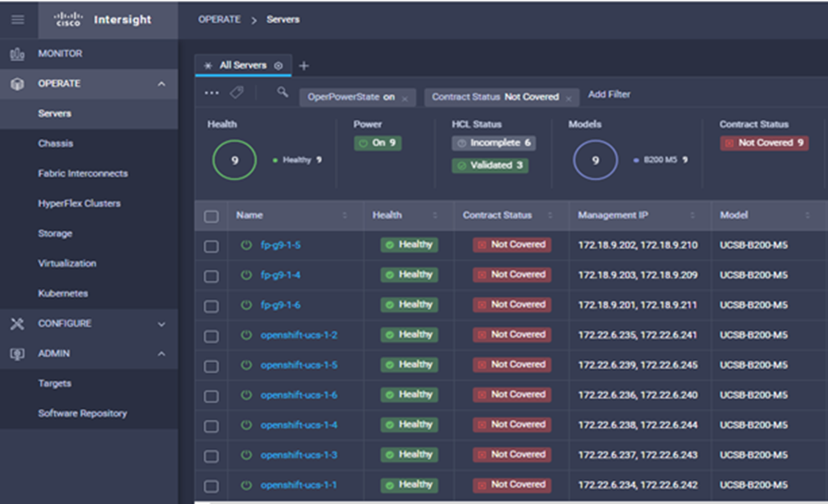This screenshot has width=828, height=504.
Task: Click power icon next to fp-g9-1-5
Action: pos(247,245)
